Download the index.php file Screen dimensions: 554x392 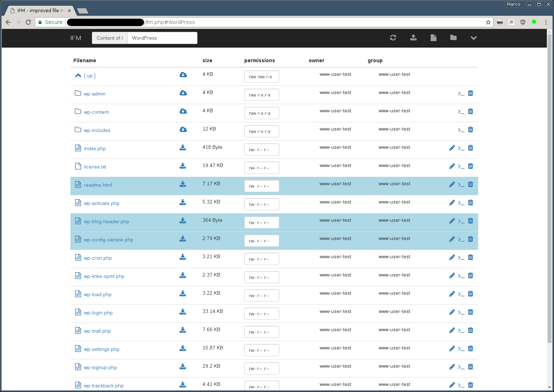point(183,148)
